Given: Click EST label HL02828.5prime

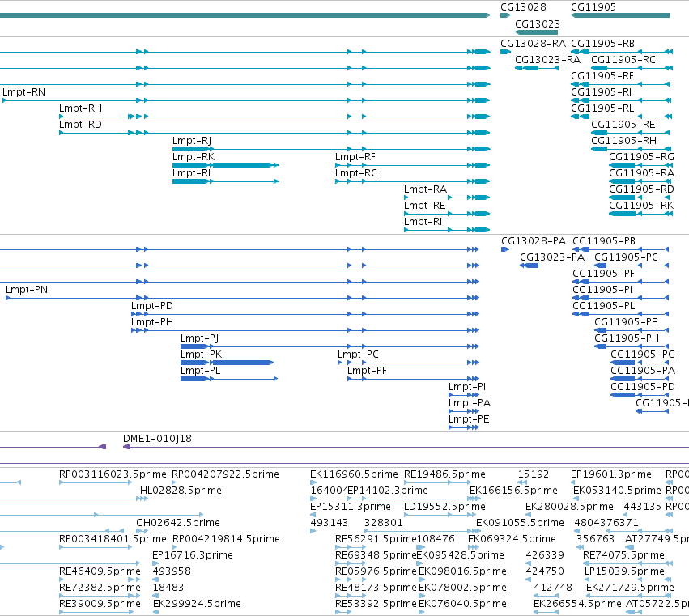Looking at the screenshot, I should 181,491.
